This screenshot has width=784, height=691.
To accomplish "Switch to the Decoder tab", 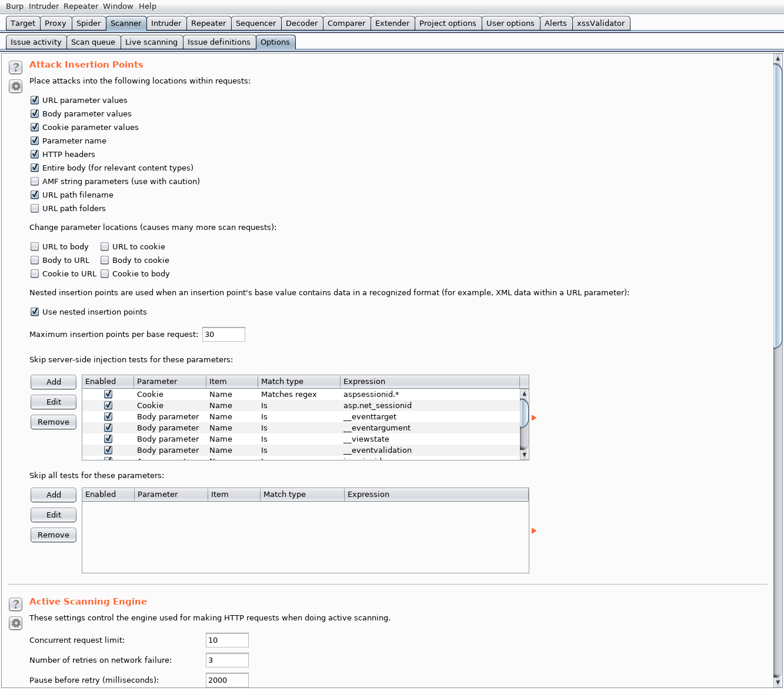I will 302,24.
